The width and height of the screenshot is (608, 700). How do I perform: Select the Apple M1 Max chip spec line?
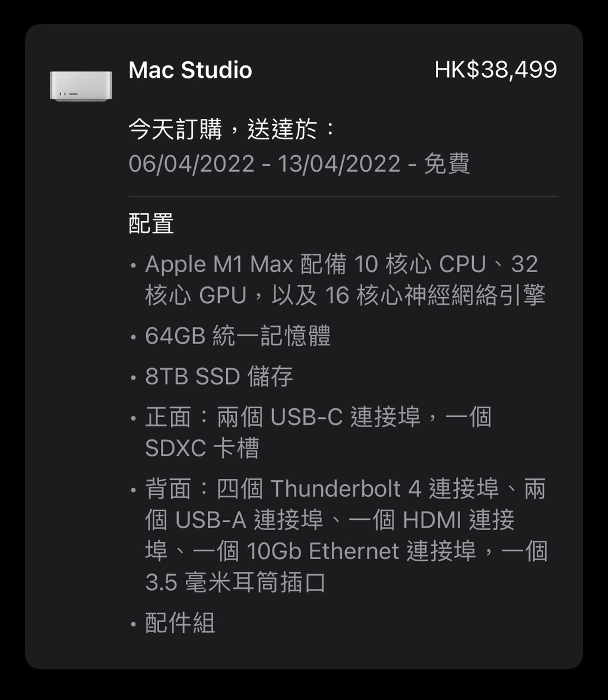click(x=341, y=264)
